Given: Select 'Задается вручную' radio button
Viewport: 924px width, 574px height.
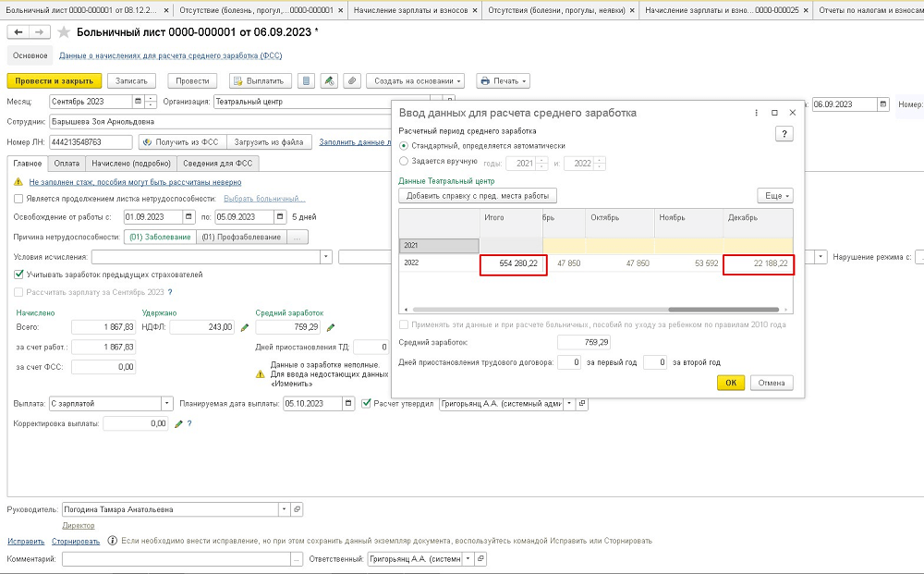Looking at the screenshot, I should coord(404,162).
